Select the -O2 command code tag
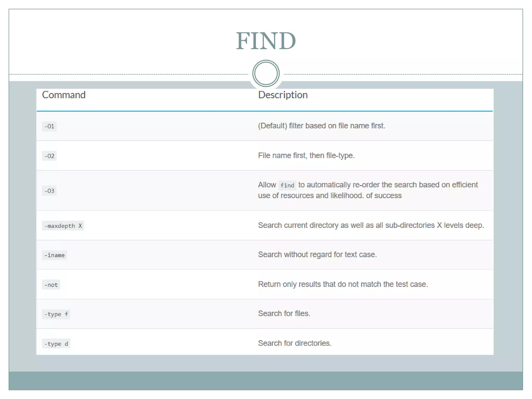The width and height of the screenshot is (532, 399). [x=49, y=156]
